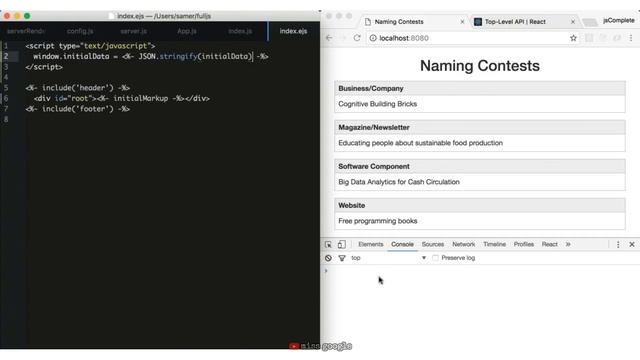
Task: Place cursor on the div id root line
Action: [122, 98]
